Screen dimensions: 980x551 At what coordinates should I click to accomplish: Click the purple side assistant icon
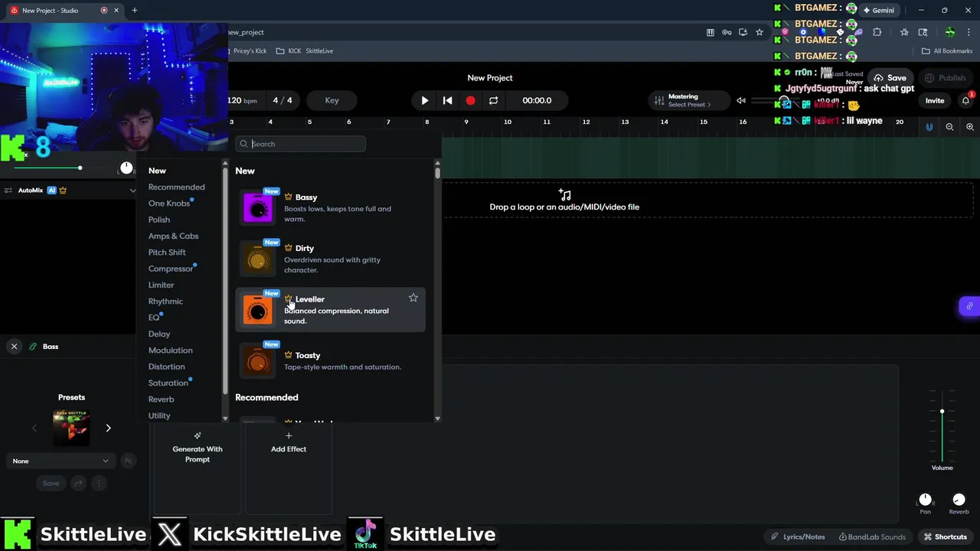pyautogui.click(x=969, y=306)
